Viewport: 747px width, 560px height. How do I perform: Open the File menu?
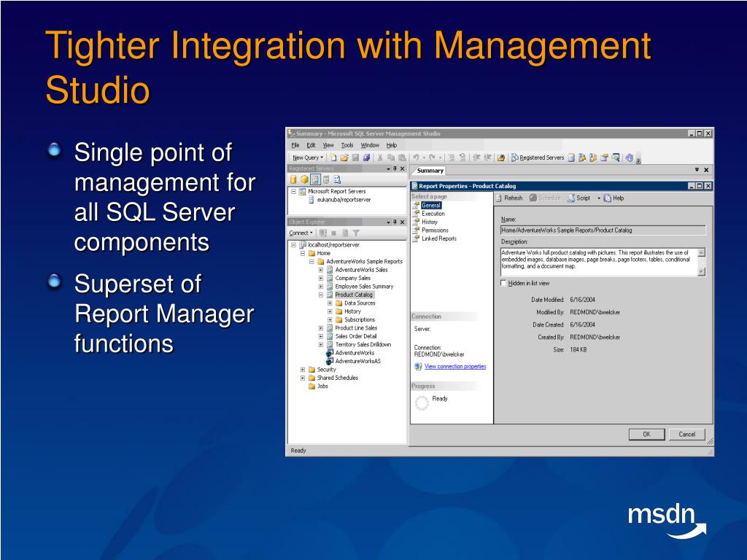pyautogui.click(x=295, y=145)
